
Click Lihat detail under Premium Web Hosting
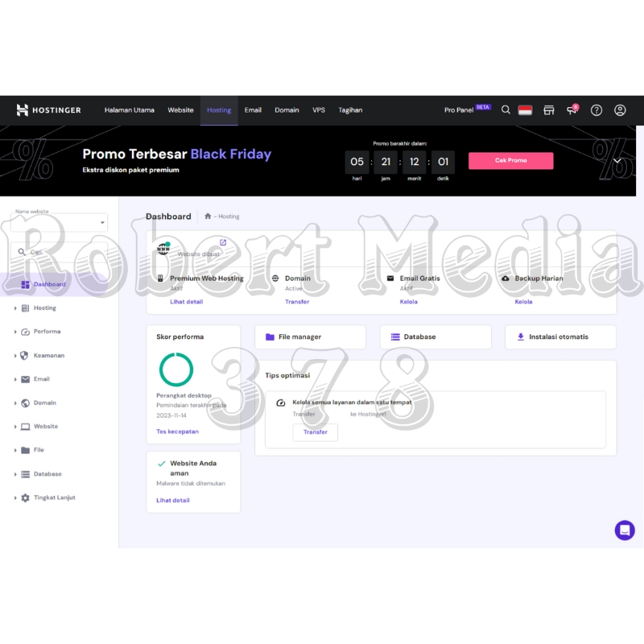pos(187,302)
